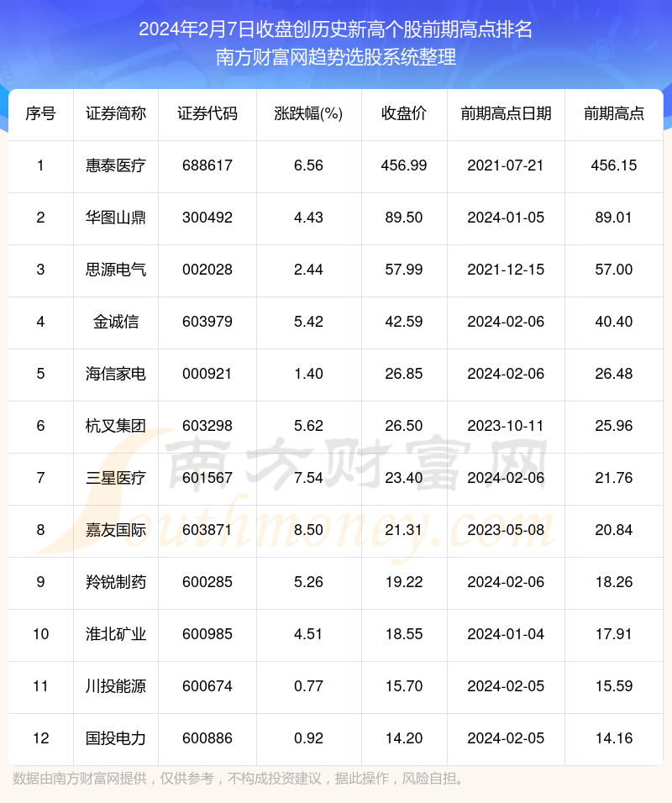Click stock code 603871
Viewport: 672px width, 803px height.
coord(207,529)
